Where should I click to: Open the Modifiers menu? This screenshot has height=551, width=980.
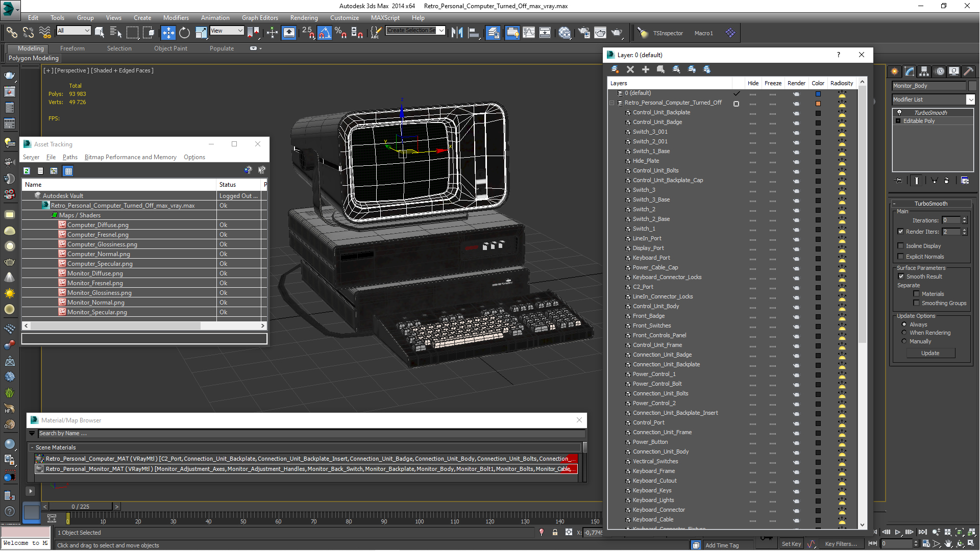176,17
